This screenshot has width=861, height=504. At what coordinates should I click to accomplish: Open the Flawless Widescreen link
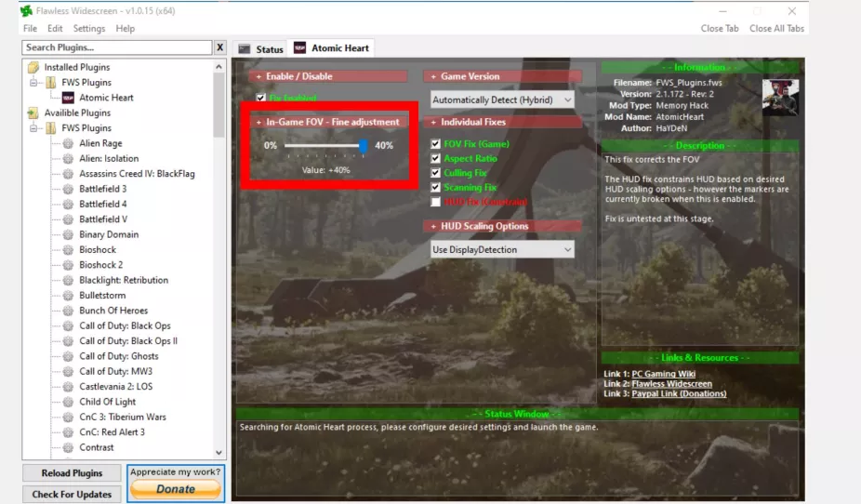coord(671,384)
